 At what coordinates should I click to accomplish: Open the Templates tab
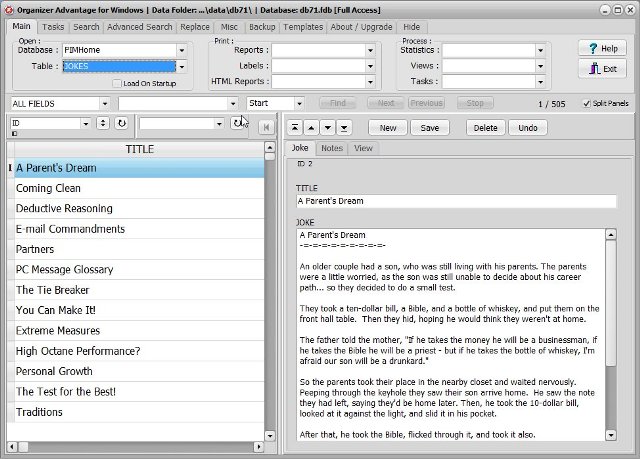[x=303, y=27]
